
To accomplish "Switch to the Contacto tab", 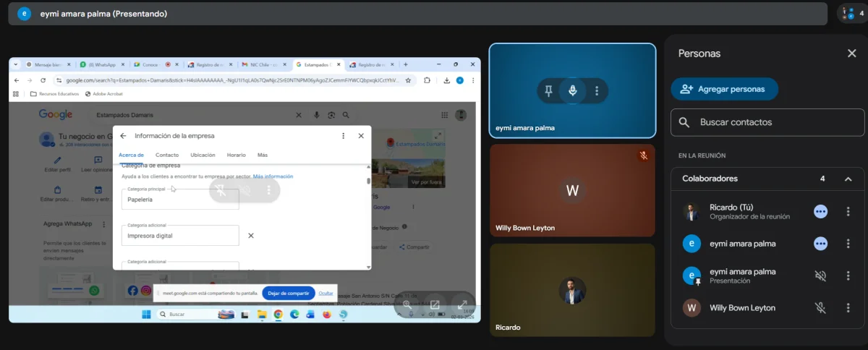I will pyautogui.click(x=167, y=155).
